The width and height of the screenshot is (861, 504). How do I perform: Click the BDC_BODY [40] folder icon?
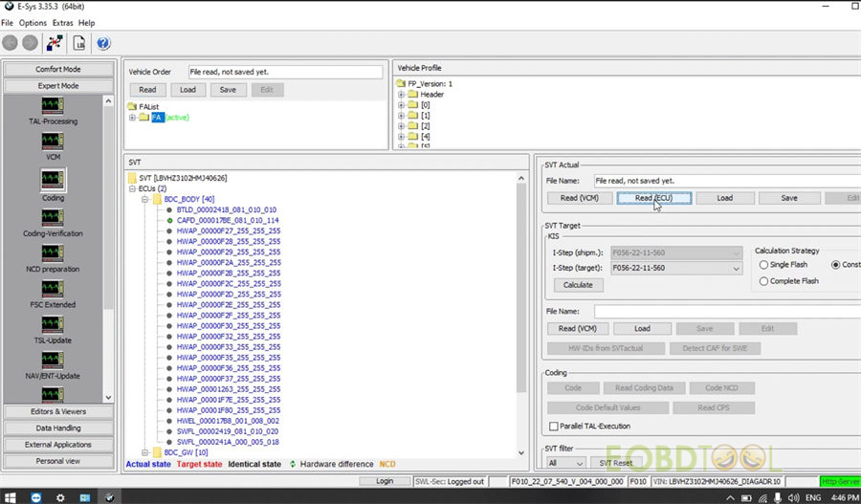click(x=157, y=199)
